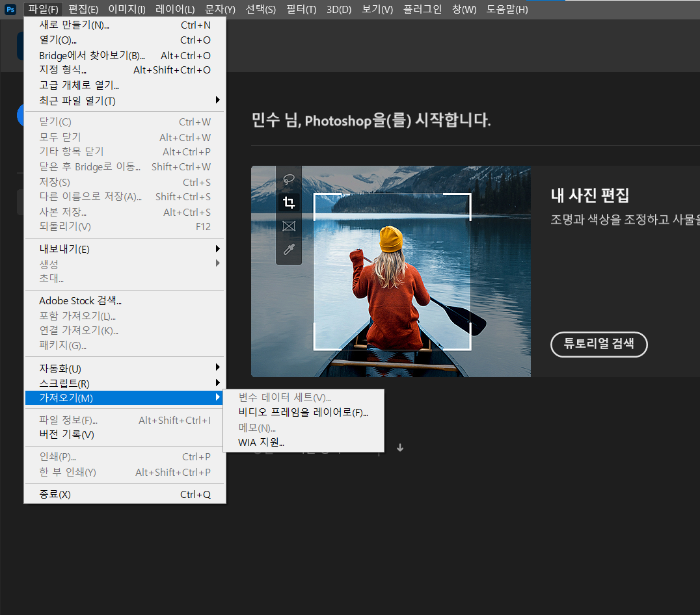Click the down arrow below the tutorial card

[400, 447]
